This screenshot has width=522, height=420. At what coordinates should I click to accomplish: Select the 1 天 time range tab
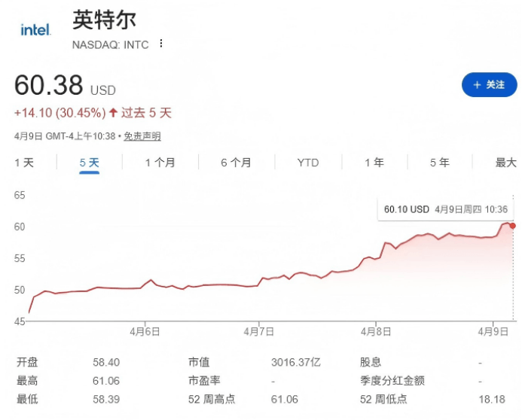coord(24,163)
